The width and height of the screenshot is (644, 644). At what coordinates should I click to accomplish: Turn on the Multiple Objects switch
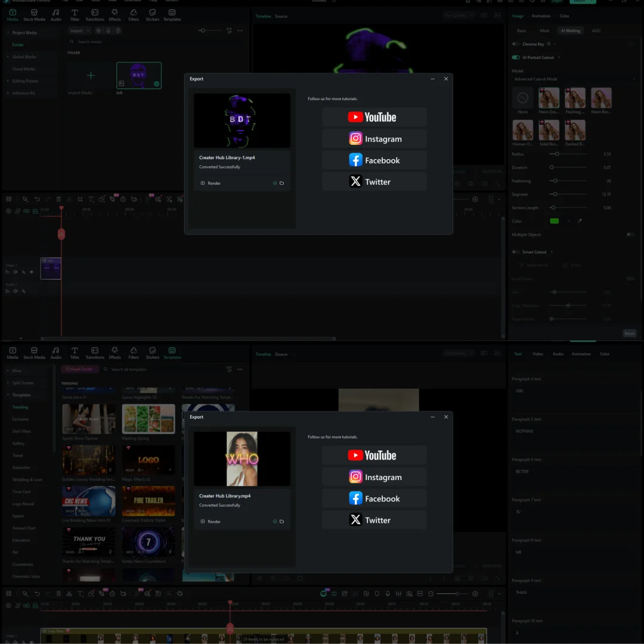coord(630,234)
